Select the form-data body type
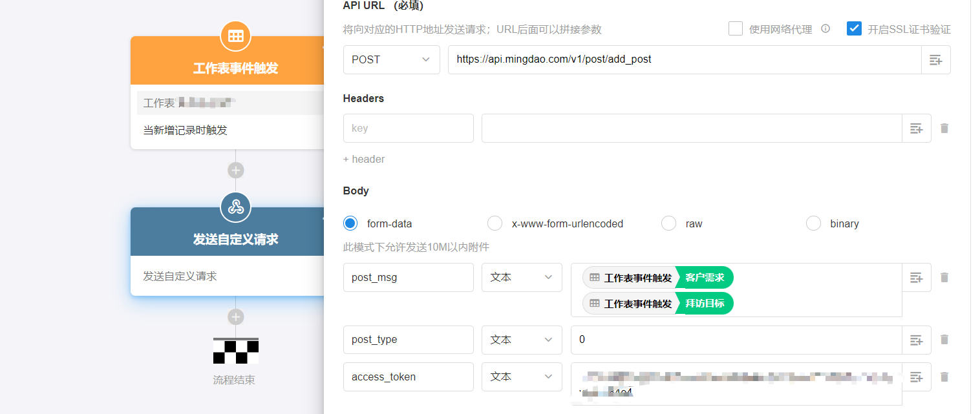The width and height of the screenshot is (980, 414). [x=350, y=223]
